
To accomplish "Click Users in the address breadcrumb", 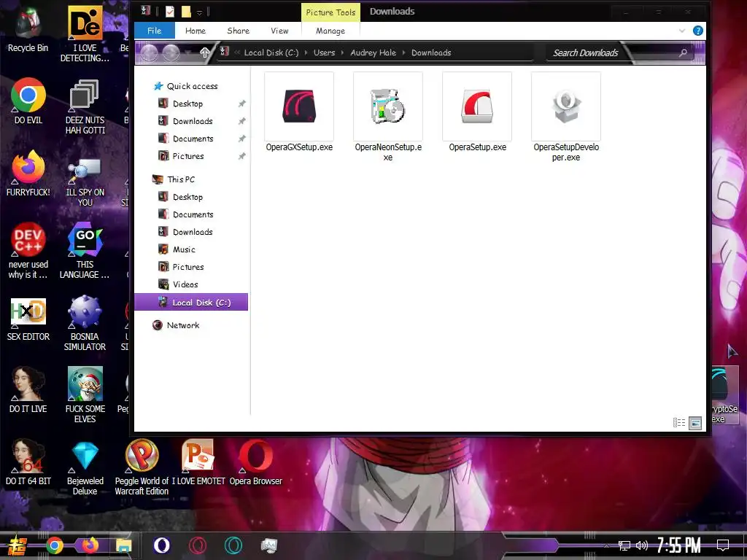I will click(x=324, y=52).
